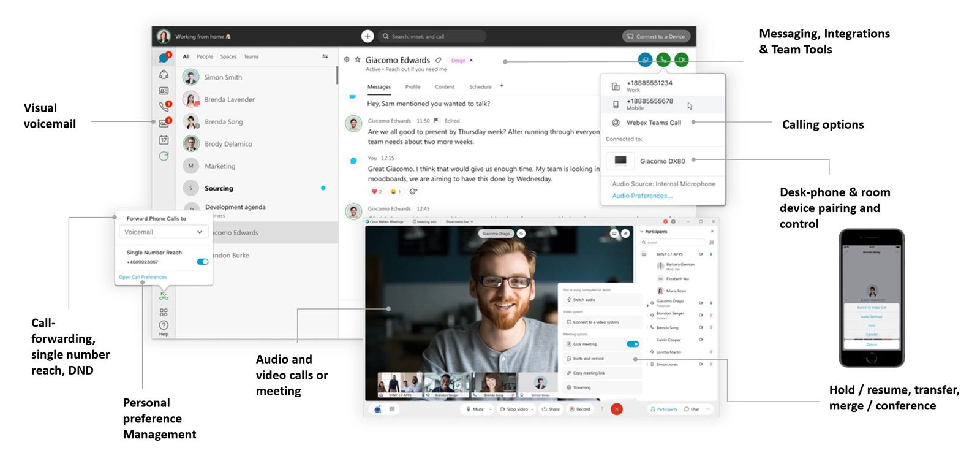Open the three-dot more options in the meeting controls

tap(602, 409)
